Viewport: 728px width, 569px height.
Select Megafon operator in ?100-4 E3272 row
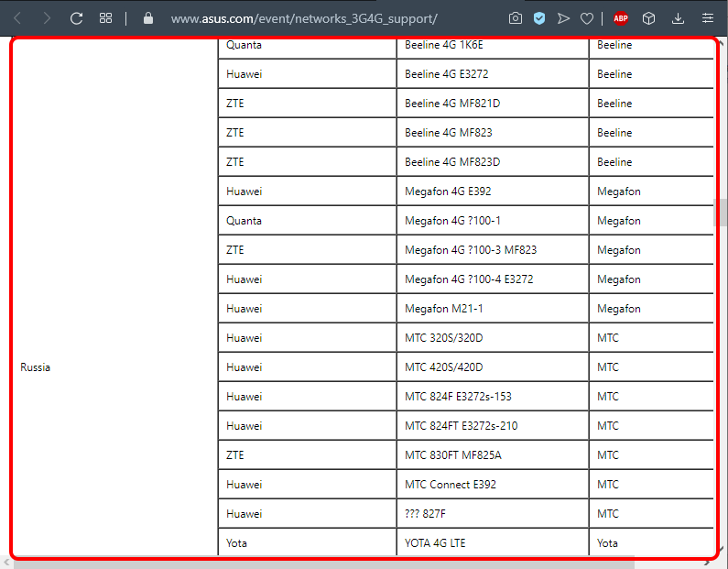[651, 279]
